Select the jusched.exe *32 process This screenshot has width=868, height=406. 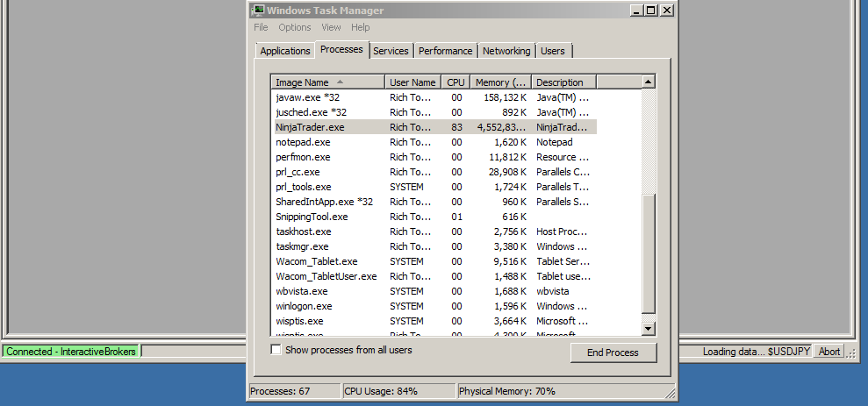[x=435, y=112]
